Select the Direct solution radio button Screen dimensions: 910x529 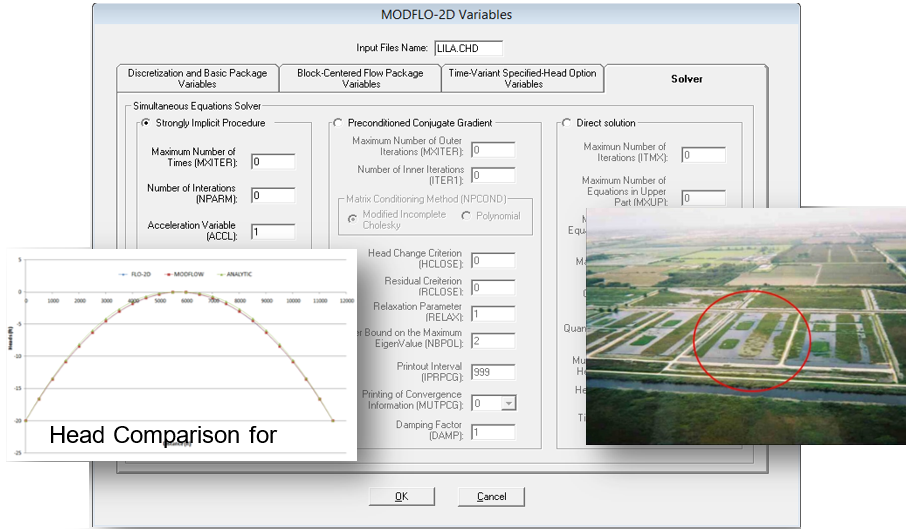pyautogui.click(x=566, y=123)
